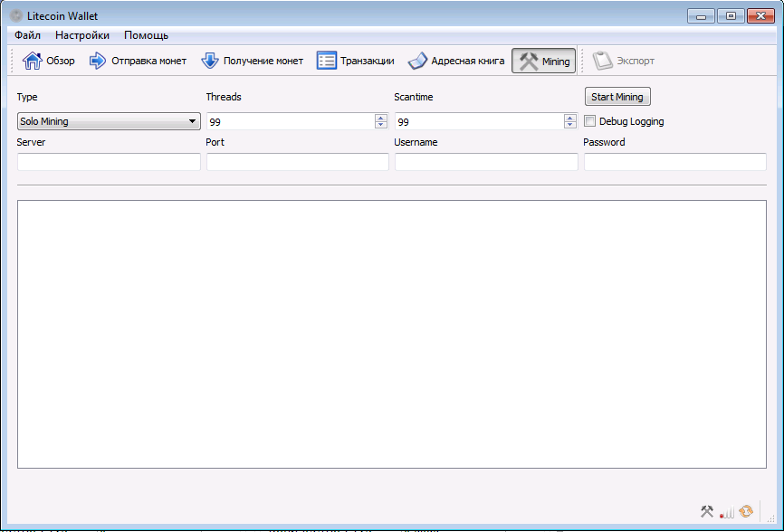Click into the Port input field
Screen dimensions: 784x532
298,162
